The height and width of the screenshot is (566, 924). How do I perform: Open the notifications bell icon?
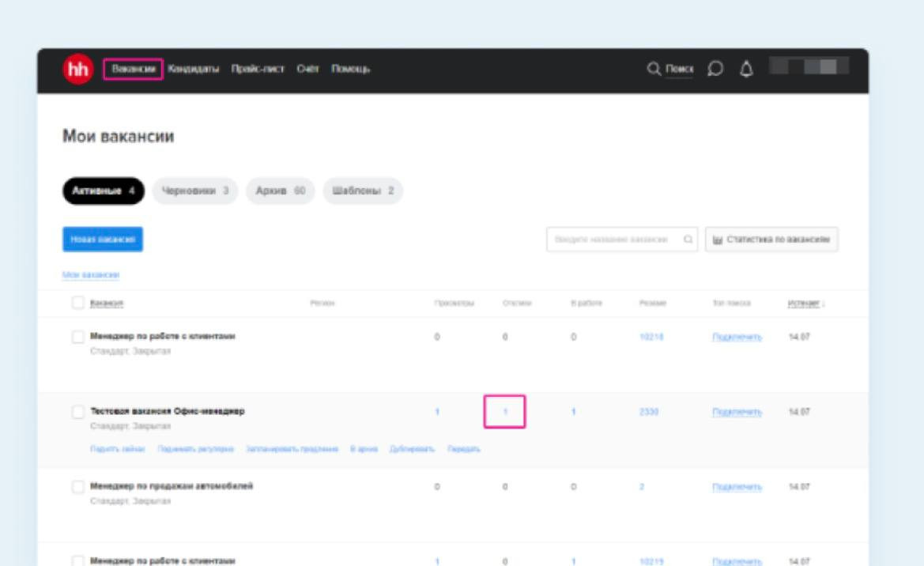click(745, 70)
